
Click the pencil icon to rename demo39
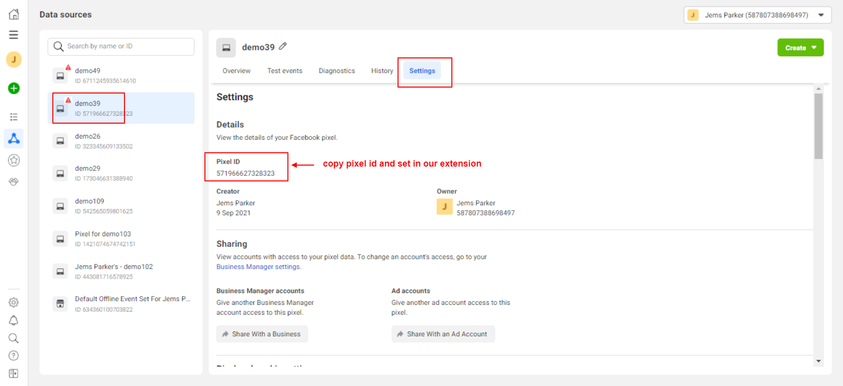283,47
